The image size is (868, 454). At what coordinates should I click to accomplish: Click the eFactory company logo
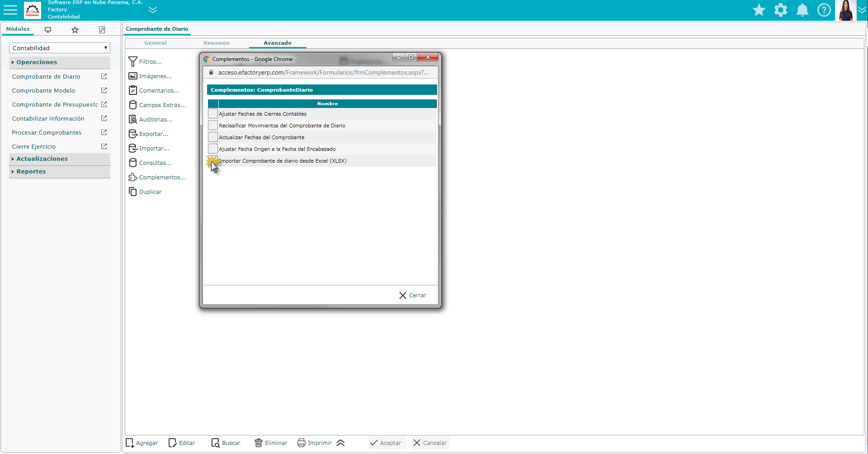pos(33,10)
